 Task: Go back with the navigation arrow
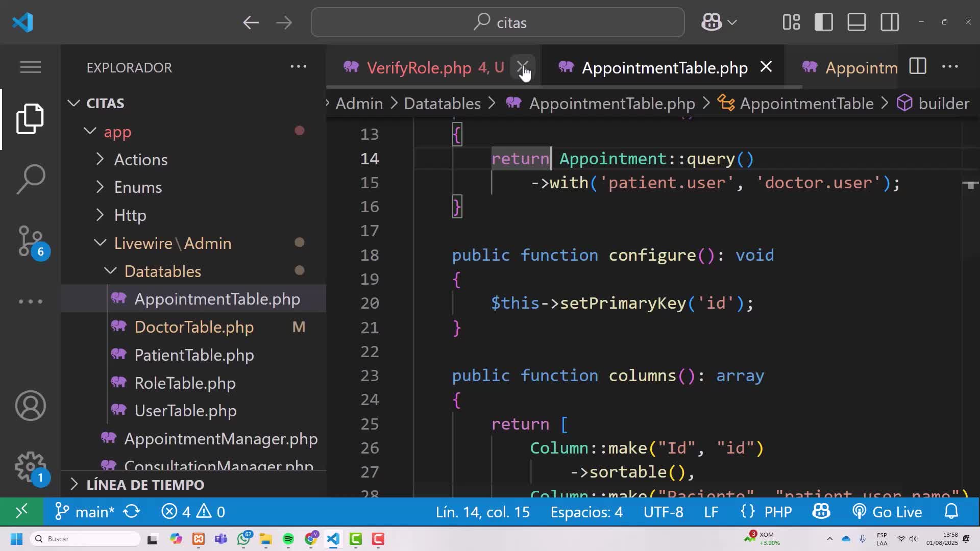pyautogui.click(x=251, y=22)
